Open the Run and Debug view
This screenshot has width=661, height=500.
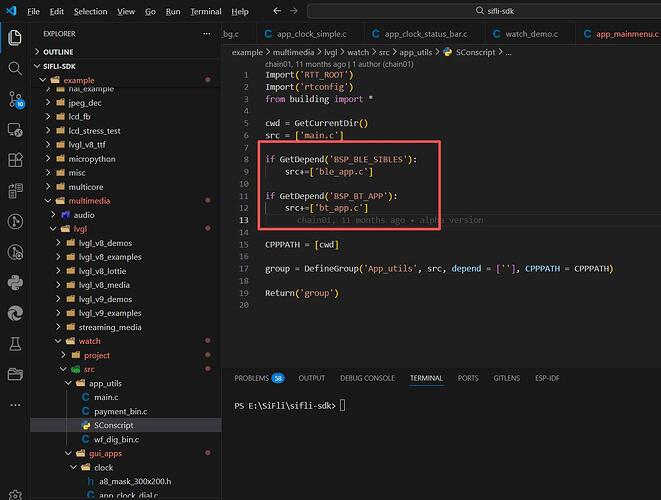coord(15,129)
